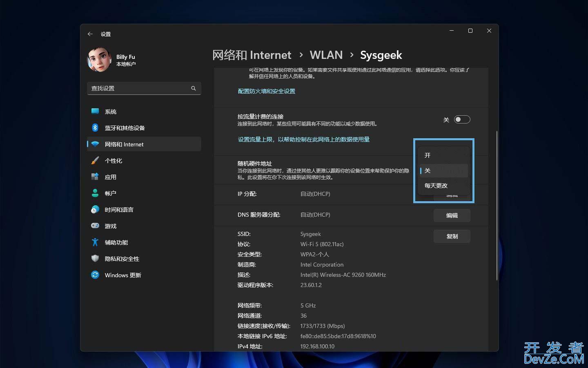Open 辅助功能 settings
588x368 pixels.
(x=144, y=242)
